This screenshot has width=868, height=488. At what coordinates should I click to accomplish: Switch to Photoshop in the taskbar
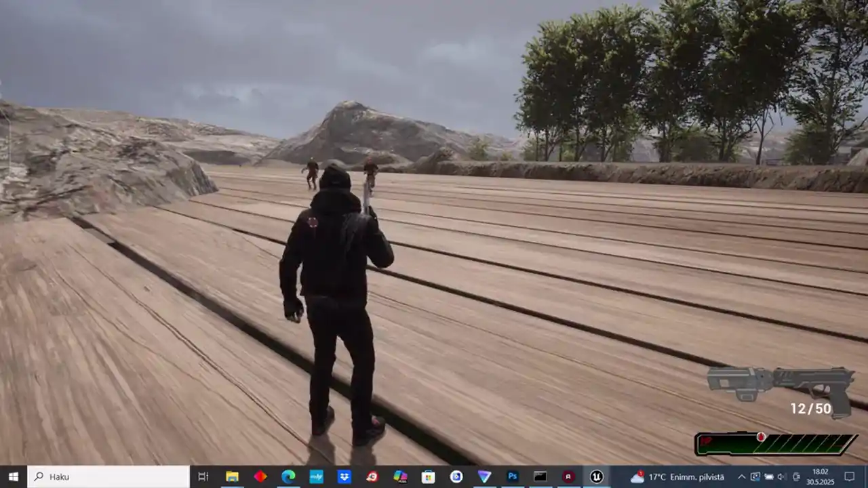(x=513, y=476)
